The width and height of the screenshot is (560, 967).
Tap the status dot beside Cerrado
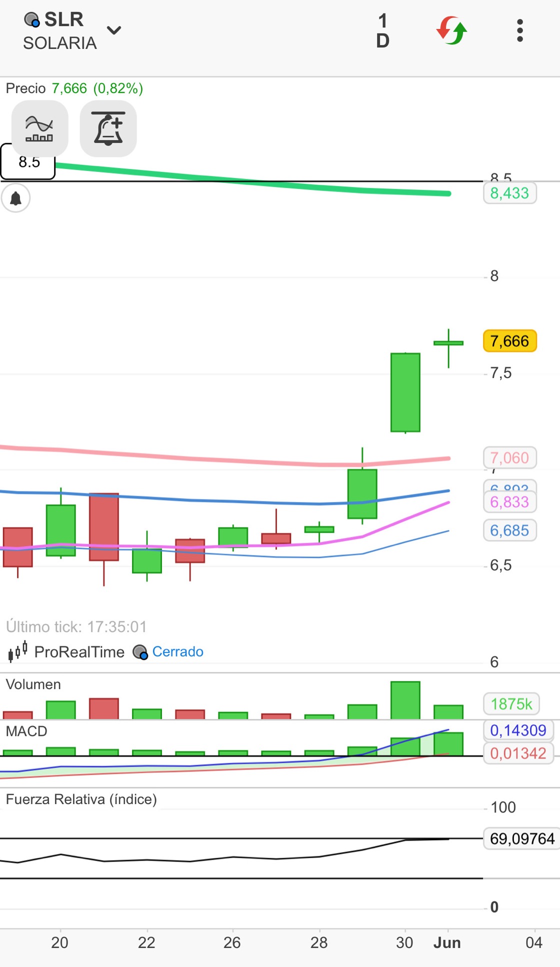(140, 652)
